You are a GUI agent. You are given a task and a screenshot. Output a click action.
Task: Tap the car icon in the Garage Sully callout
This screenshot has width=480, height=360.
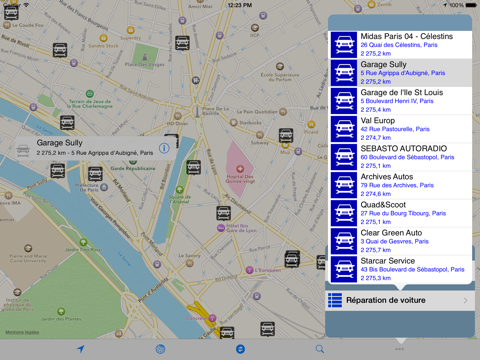click(x=23, y=150)
